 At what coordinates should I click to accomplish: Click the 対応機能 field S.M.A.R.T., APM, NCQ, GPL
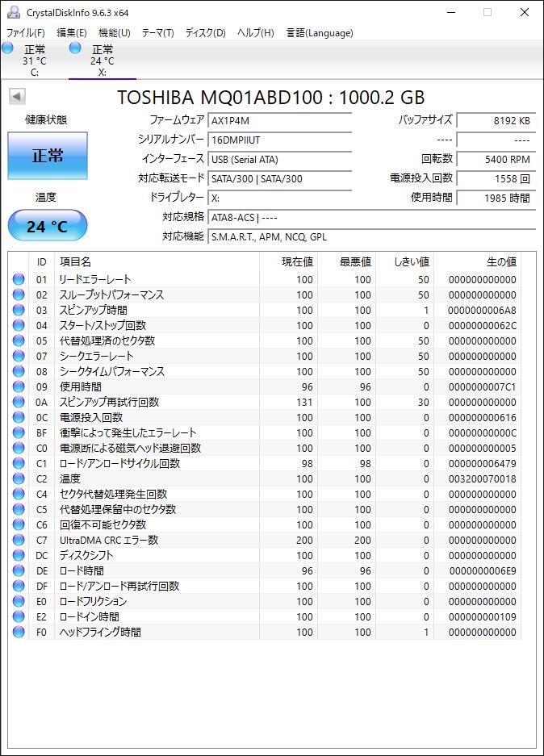coord(371,236)
